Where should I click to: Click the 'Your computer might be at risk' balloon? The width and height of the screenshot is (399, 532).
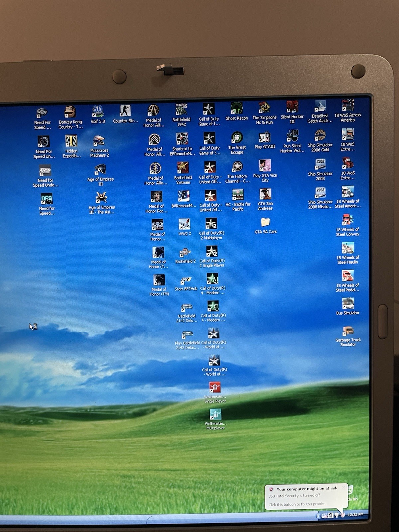click(306, 496)
